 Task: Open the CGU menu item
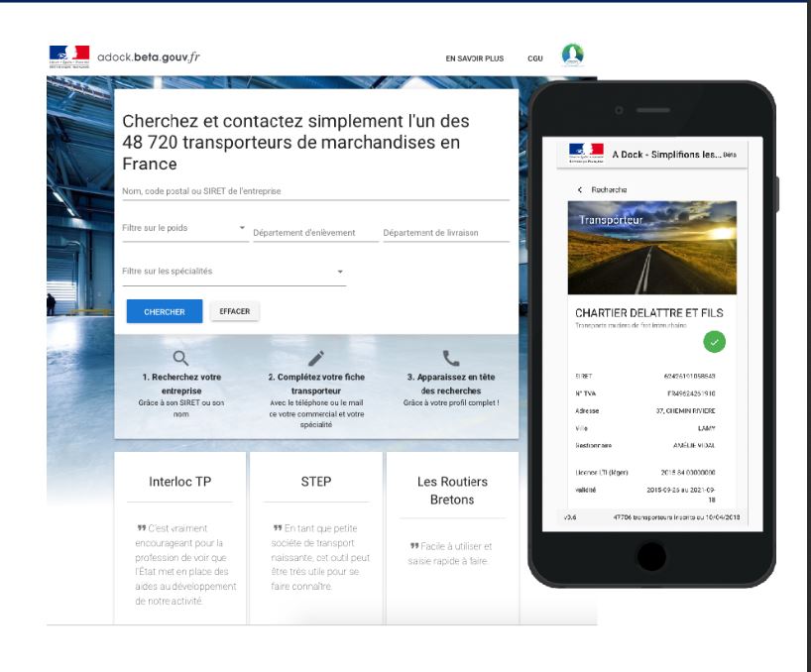(x=534, y=58)
